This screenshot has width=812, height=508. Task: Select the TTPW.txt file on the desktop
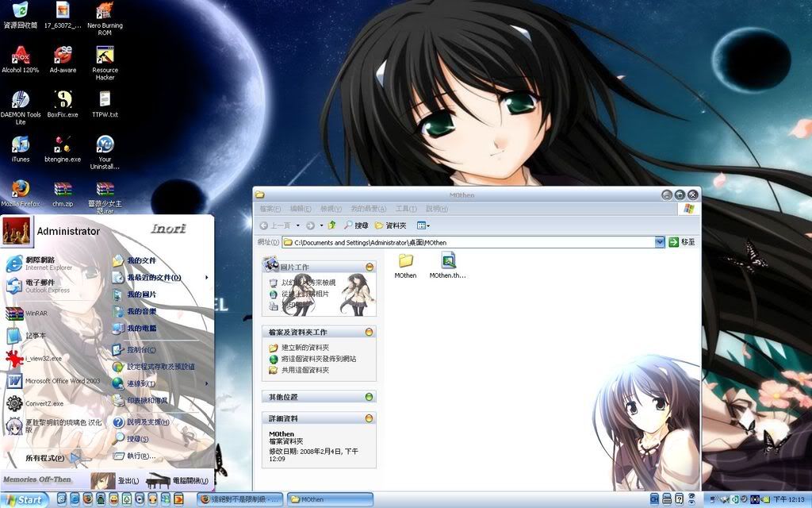105,104
